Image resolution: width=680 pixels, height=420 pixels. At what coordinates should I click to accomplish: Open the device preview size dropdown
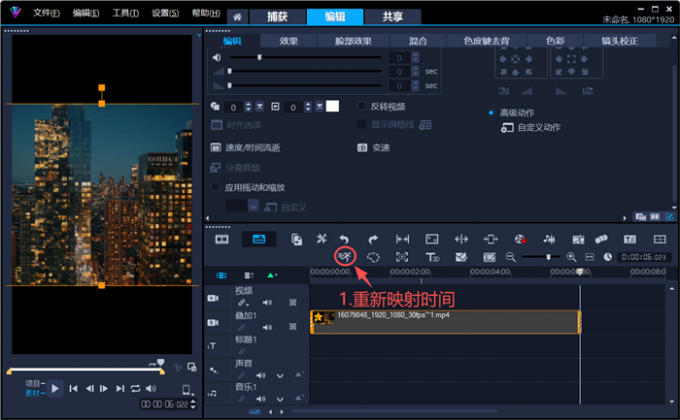(x=187, y=390)
